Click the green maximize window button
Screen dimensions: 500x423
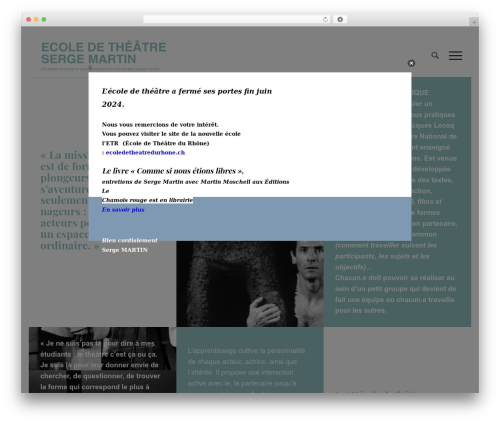[44, 20]
